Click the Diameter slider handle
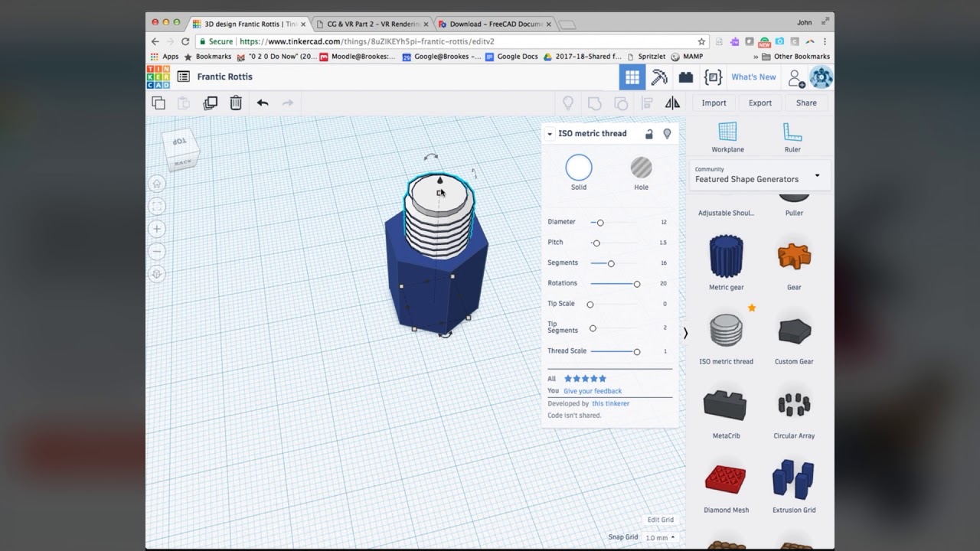 point(600,223)
